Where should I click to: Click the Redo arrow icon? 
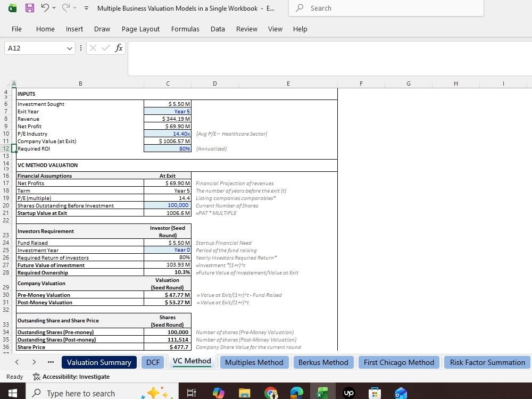[x=66, y=8]
